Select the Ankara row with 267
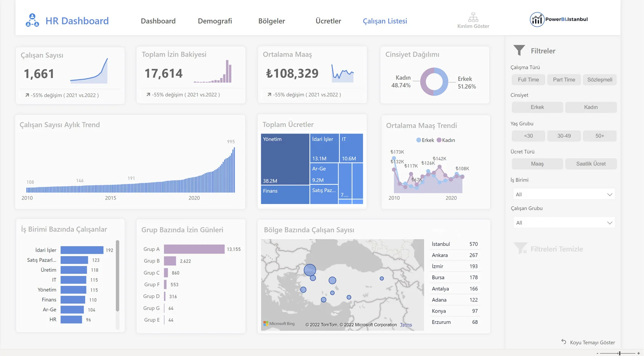Image resolution: width=644 pixels, height=356 pixels. coord(454,255)
